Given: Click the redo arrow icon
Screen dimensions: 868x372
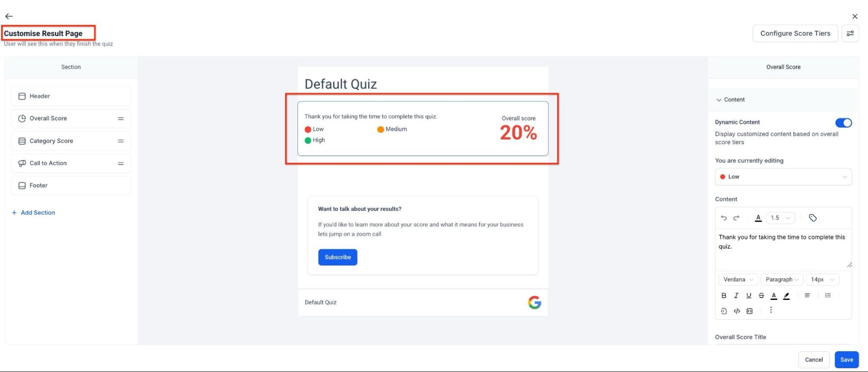Looking at the screenshot, I should point(736,218).
